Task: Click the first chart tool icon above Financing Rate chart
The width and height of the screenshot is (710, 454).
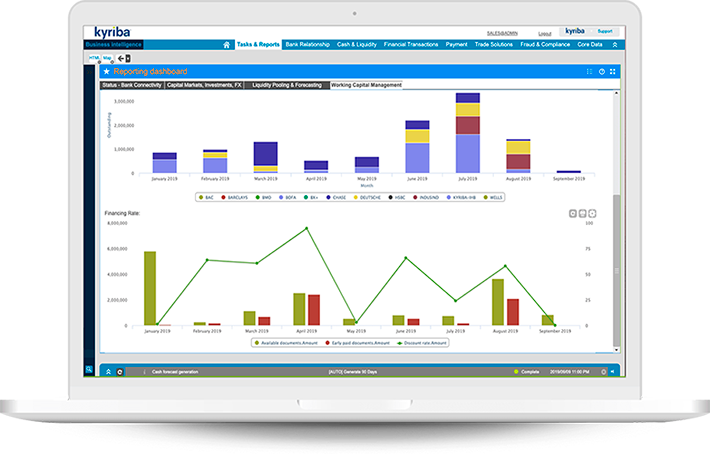Action: click(x=572, y=214)
